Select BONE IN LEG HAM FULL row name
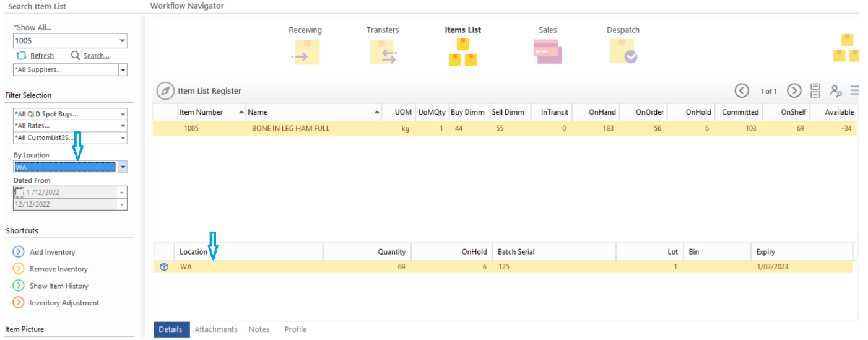 click(x=290, y=129)
